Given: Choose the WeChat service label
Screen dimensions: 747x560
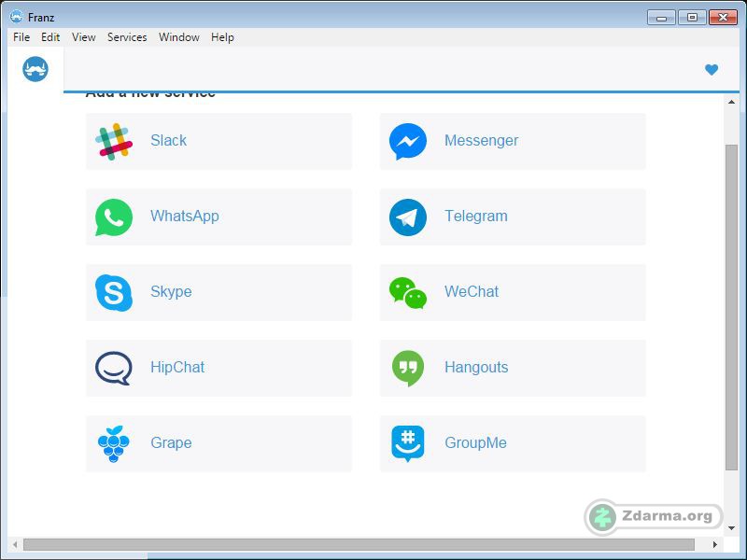Looking at the screenshot, I should [472, 291].
